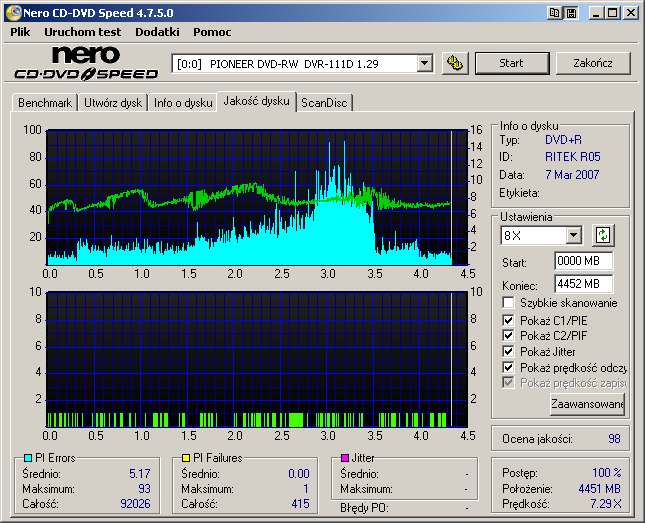Click the DVD+R disc type value
Screen dimensions: 645x523
[563, 140]
